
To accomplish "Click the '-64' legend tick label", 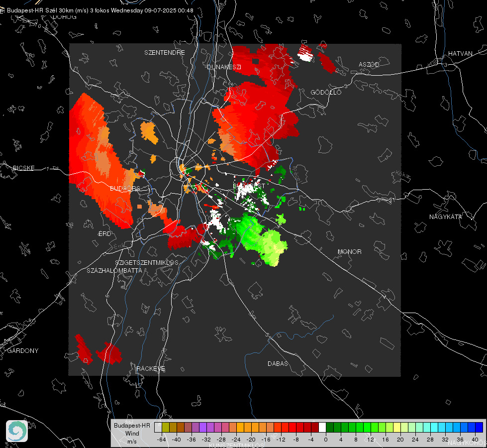I will coord(162,440).
